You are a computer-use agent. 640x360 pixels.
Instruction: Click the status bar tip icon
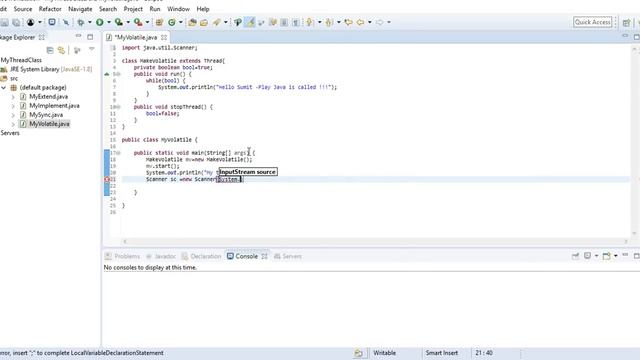358,353
